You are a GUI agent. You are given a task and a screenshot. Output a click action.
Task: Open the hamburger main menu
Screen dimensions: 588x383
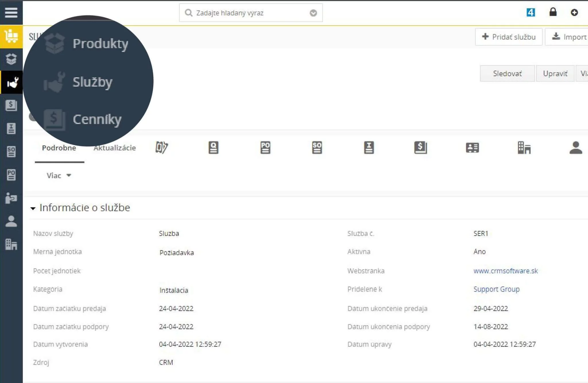pyautogui.click(x=11, y=13)
